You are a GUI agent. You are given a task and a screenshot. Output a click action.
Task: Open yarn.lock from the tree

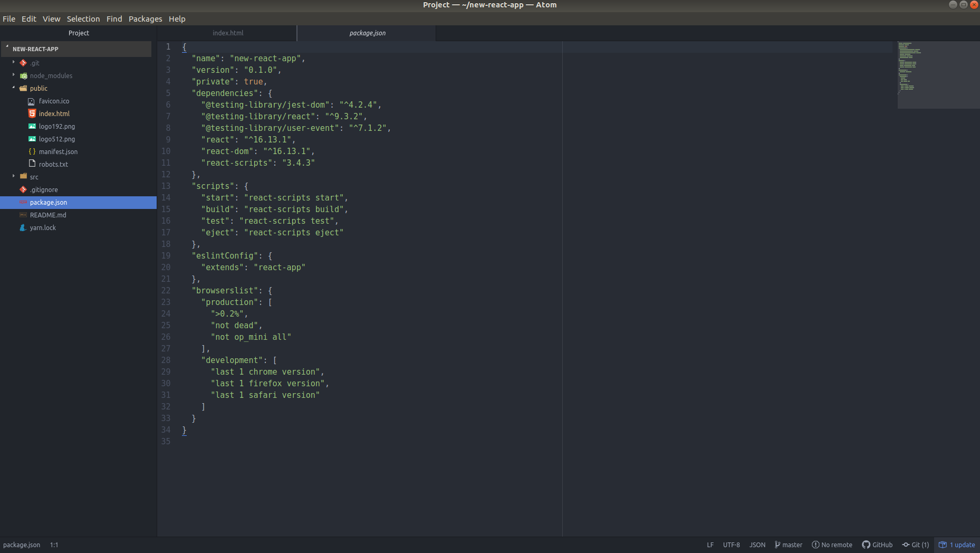pos(43,227)
